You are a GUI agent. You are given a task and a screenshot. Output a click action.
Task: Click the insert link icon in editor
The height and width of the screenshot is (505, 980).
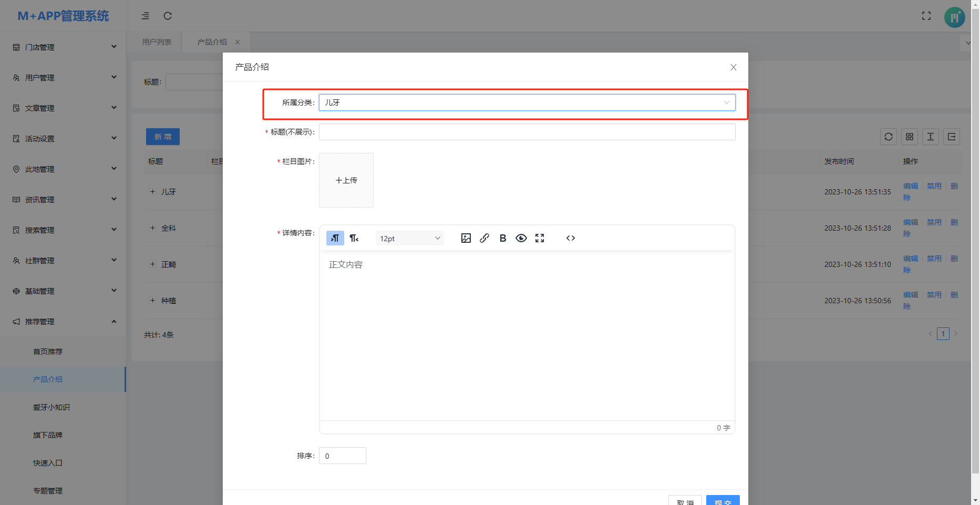484,238
